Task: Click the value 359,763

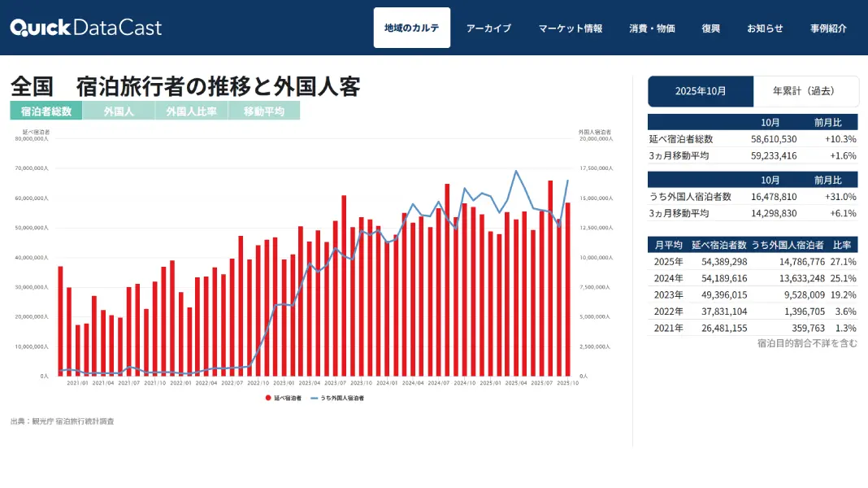Action: pyautogui.click(x=808, y=328)
